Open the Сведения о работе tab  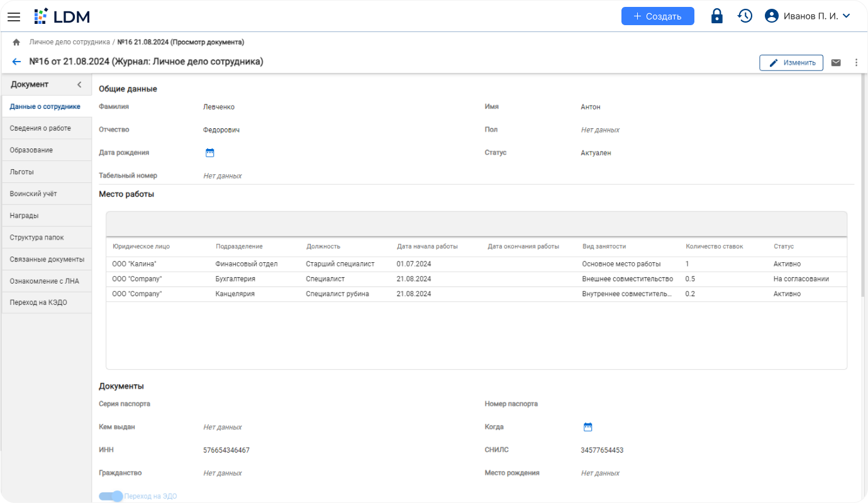point(47,128)
